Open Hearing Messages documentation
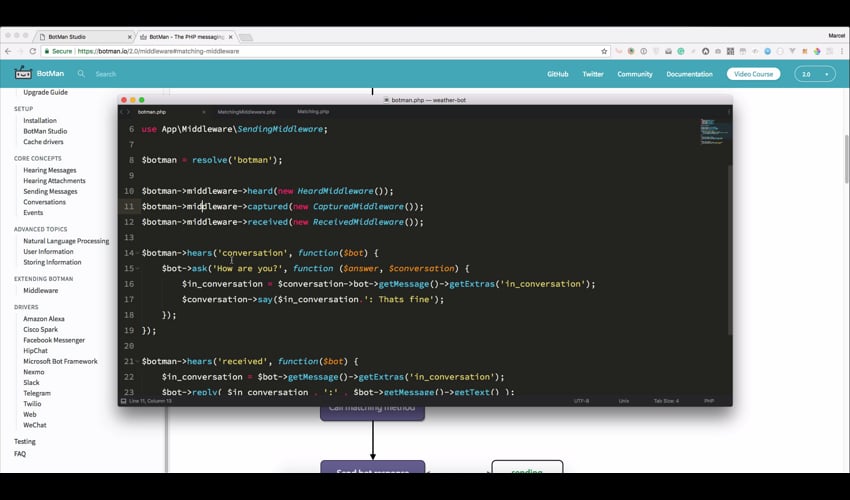The image size is (850, 500). coord(50,170)
